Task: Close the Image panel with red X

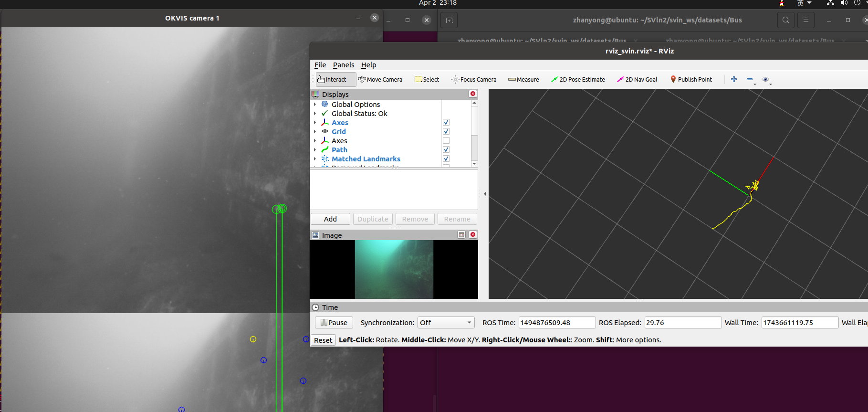Action: point(473,235)
